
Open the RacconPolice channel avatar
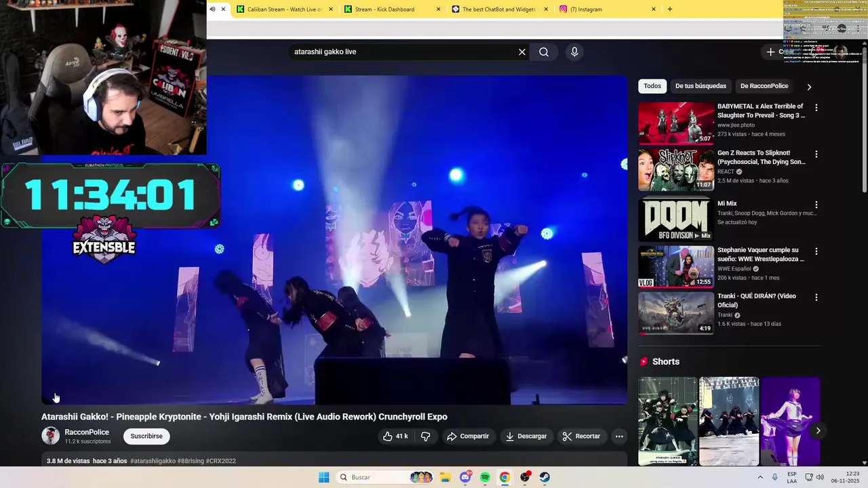click(x=51, y=436)
